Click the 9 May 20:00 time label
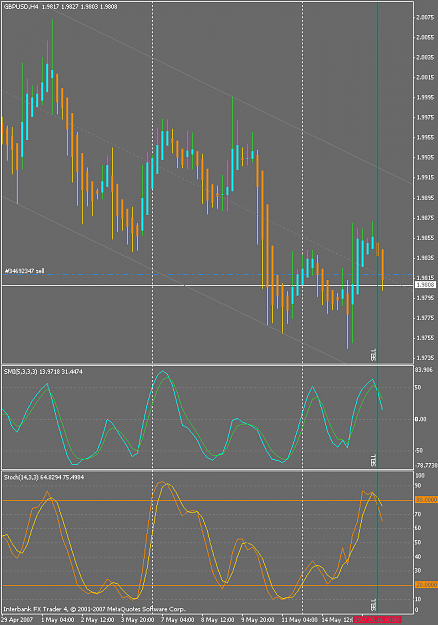Viewport: 438px width, 625px height. click(257, 620)
